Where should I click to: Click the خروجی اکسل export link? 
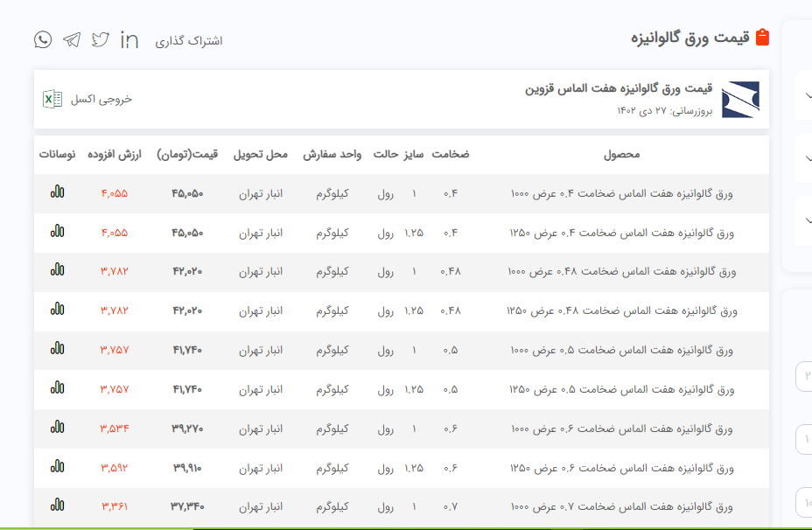click(101, 99)
